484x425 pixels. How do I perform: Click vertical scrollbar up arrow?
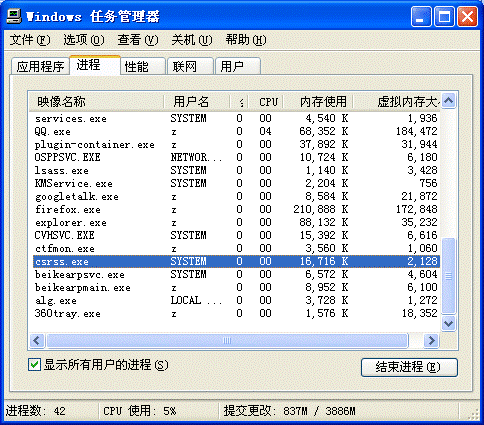(449, 100)
